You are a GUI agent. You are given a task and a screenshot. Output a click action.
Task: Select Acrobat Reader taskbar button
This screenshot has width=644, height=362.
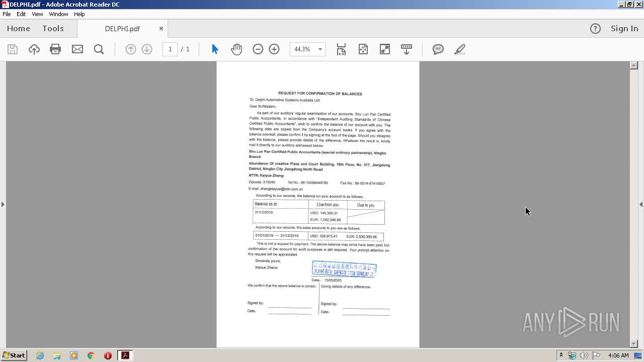pos(125,355)
